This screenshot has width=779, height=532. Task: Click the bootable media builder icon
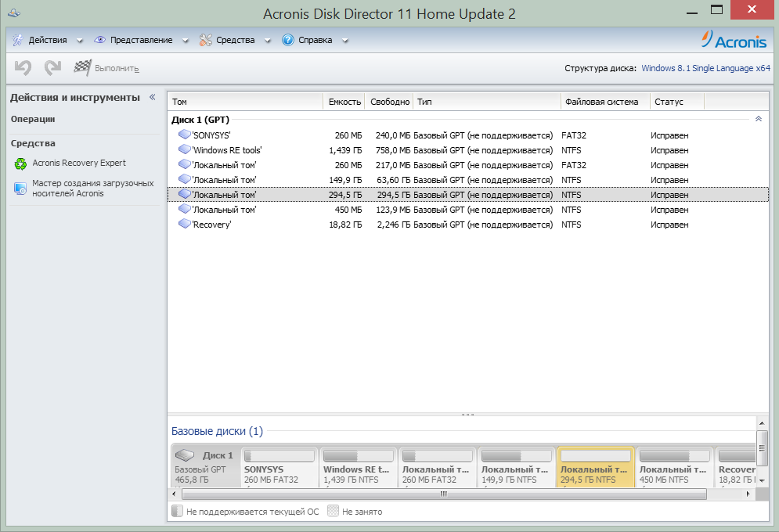(x=20, y=188)
